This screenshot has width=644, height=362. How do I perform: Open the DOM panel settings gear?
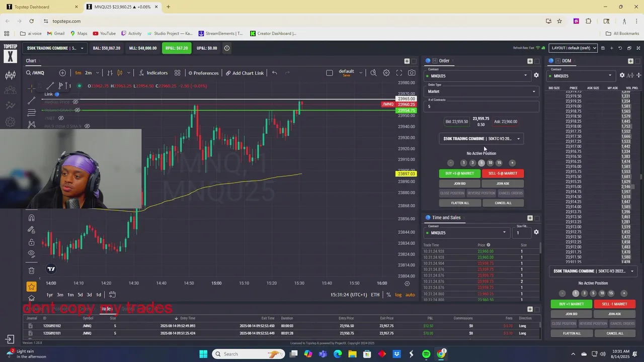click(x=622, y=75)
